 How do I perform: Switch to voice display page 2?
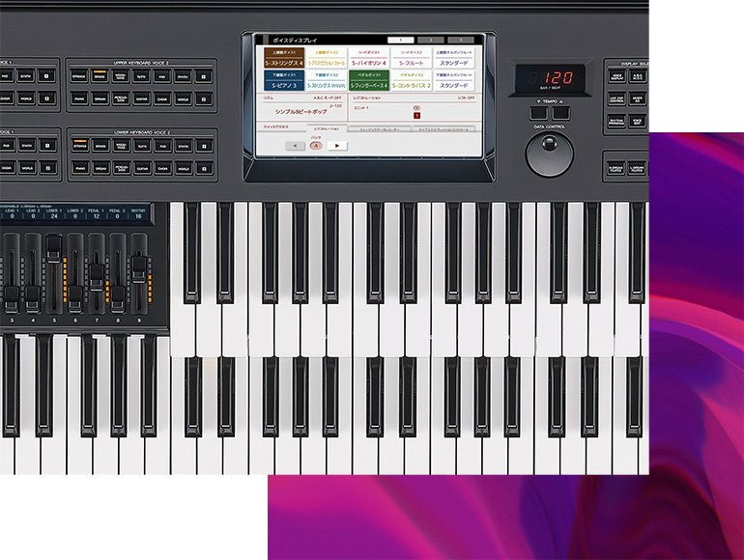point(430,41)
